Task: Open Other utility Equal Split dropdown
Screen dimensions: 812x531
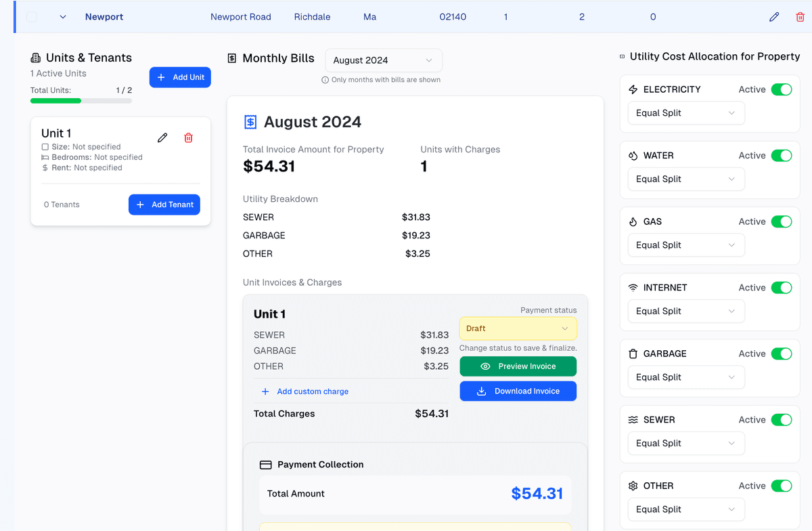Action: click(686, 509)
